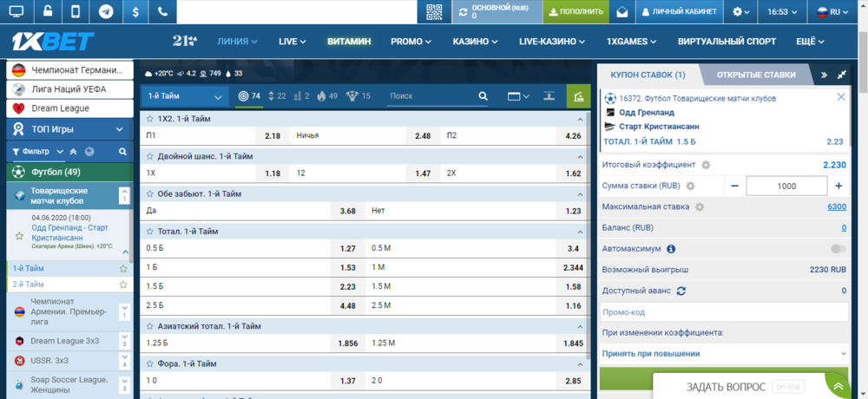868x399 pixels.
Task: Click the statistics icon with green background
Action: tap(578, 95)
